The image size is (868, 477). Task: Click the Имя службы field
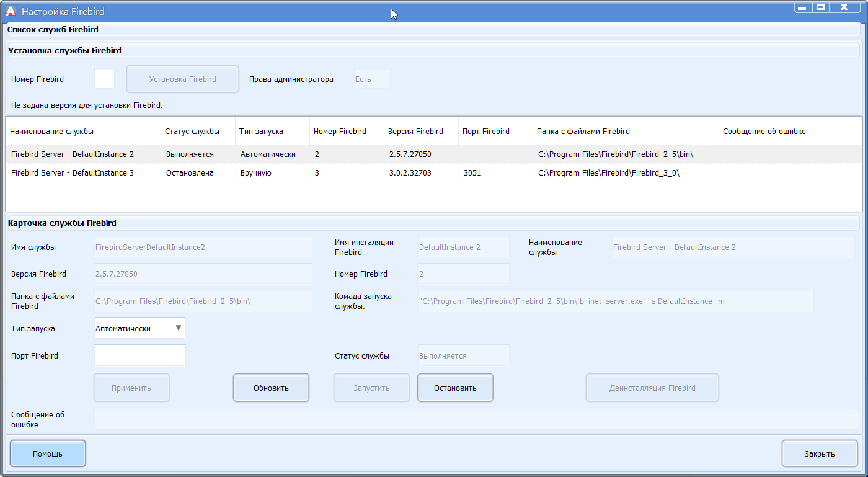[203, 247]
